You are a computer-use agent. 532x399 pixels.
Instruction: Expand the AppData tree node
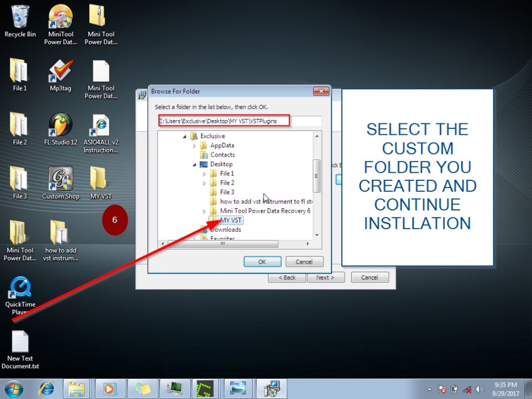(x=195, y=146)
